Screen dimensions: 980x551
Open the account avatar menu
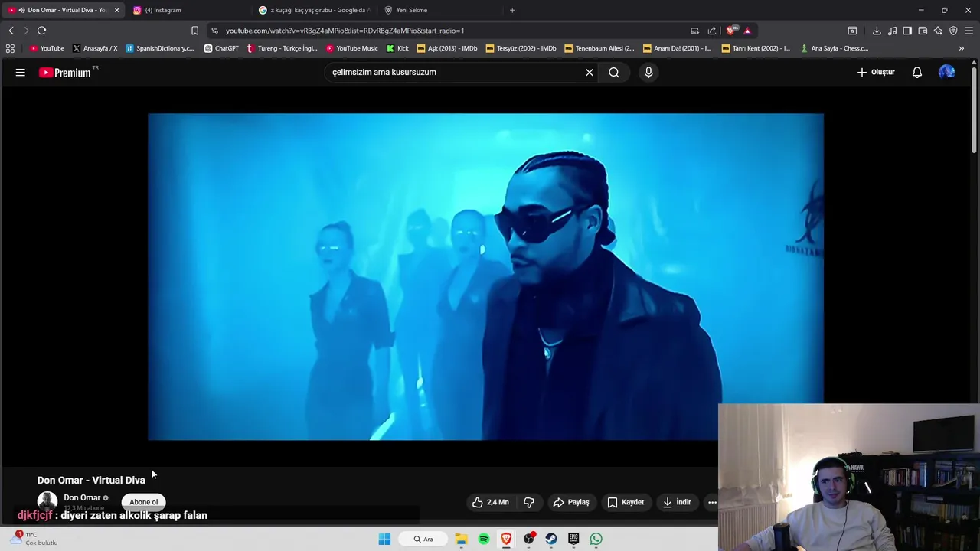(947, 72)
